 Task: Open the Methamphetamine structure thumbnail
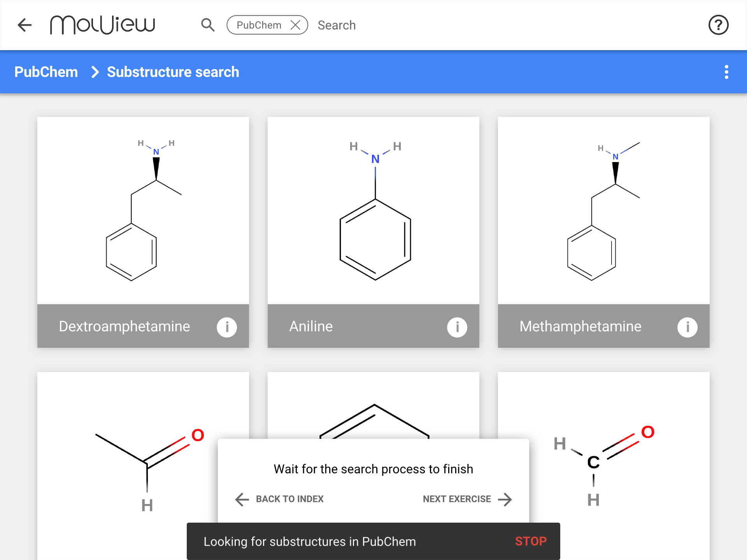(x=604, y=210)
